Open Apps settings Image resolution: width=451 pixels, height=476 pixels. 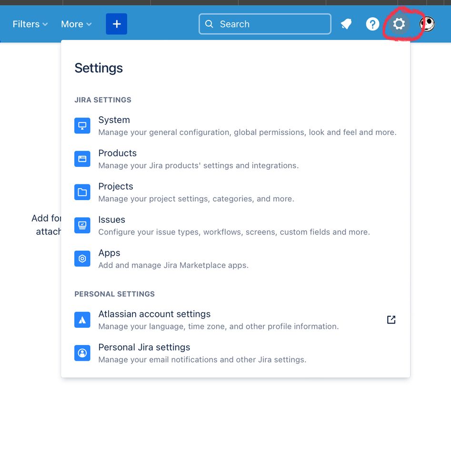(236, 259)
